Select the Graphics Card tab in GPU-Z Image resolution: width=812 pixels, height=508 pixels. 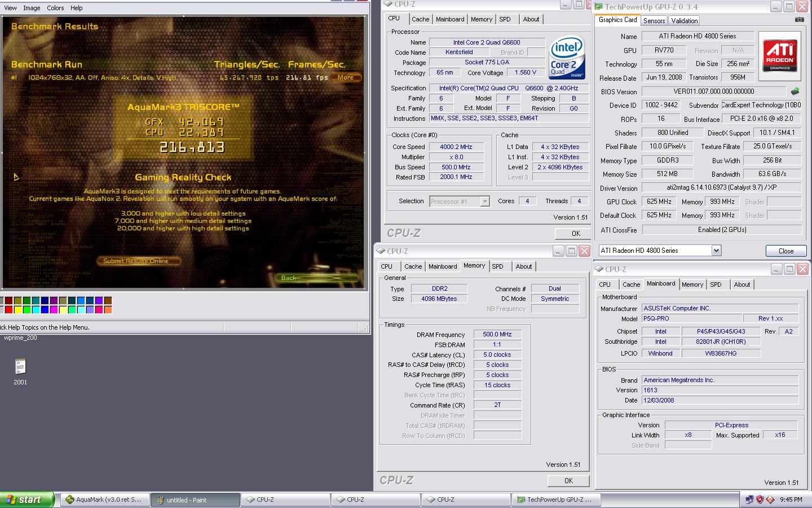click(617, 20)
